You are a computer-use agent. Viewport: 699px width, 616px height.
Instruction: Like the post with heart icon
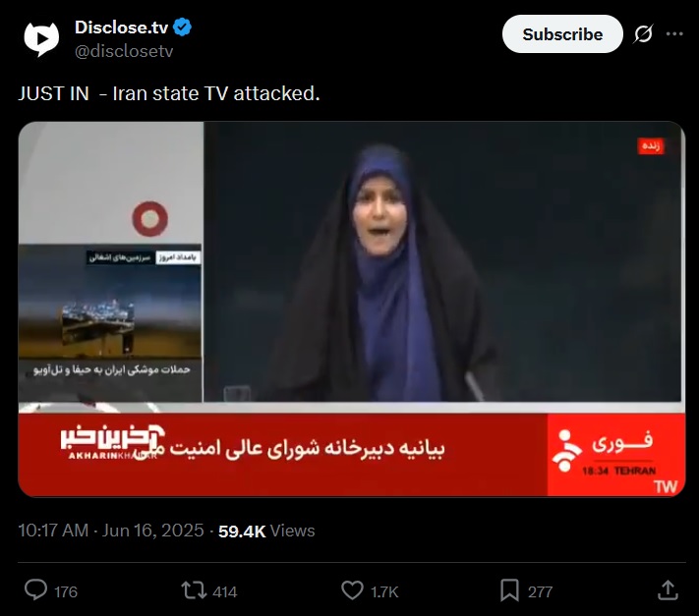[x=352, y=590]
